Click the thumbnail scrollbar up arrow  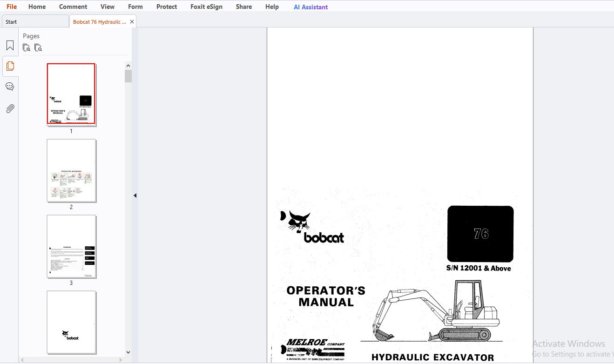pyautogui.click(x=128, y=65)
